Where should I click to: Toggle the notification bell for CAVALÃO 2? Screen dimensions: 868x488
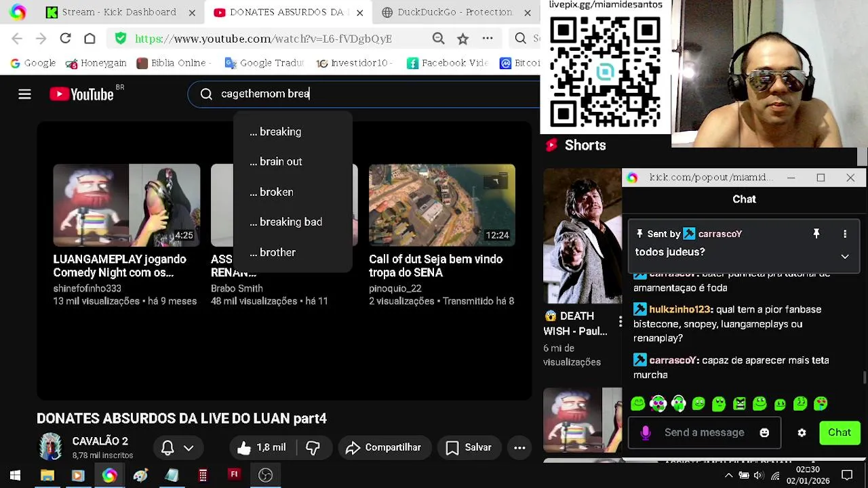(167, 447)
